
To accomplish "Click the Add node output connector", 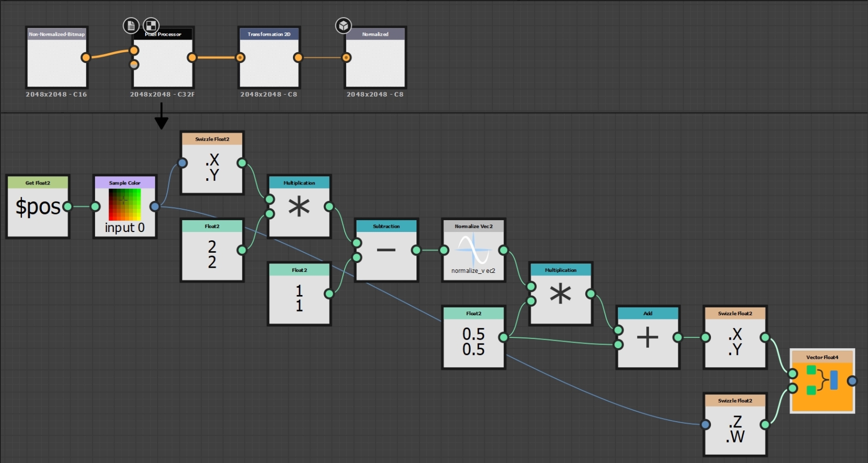I will (677, 337).
